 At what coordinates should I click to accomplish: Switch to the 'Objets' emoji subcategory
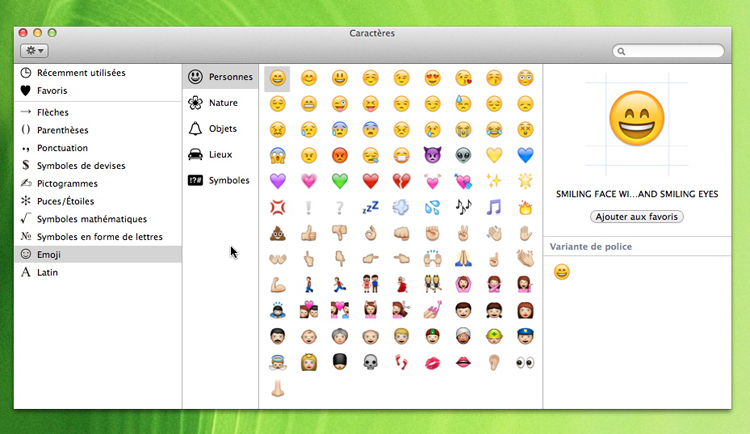point(222,128)
